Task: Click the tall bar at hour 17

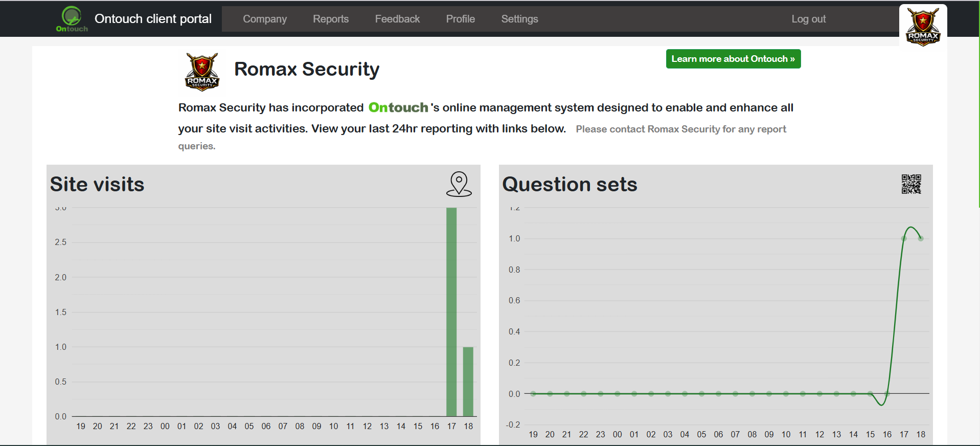Action: tap(451, 312)
